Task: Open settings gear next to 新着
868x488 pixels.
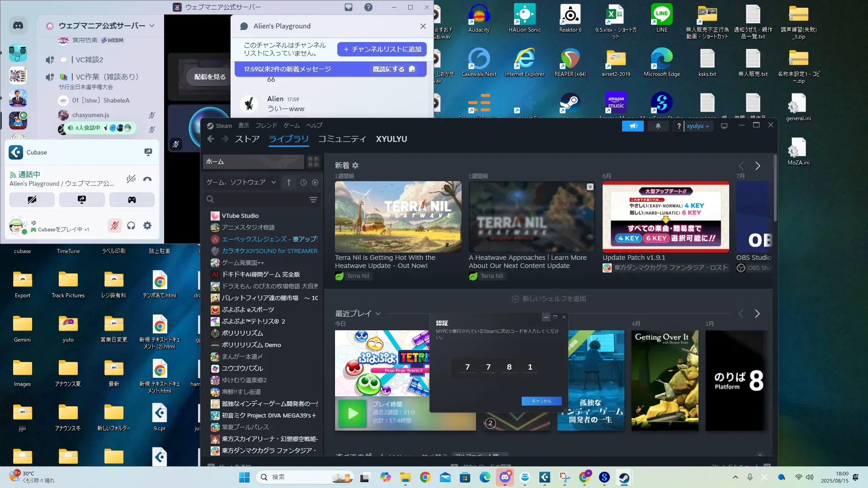Action: [355, 166]
